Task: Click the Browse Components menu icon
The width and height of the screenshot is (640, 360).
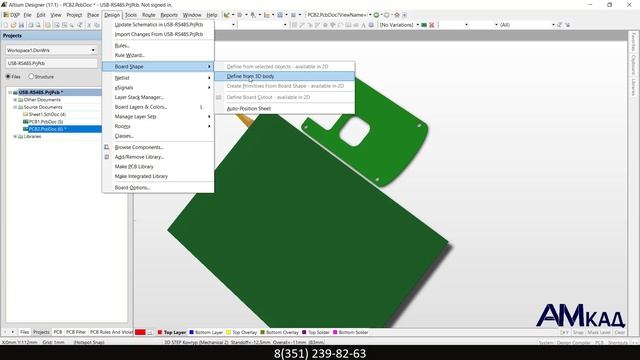Action: [x=107, y=147]
